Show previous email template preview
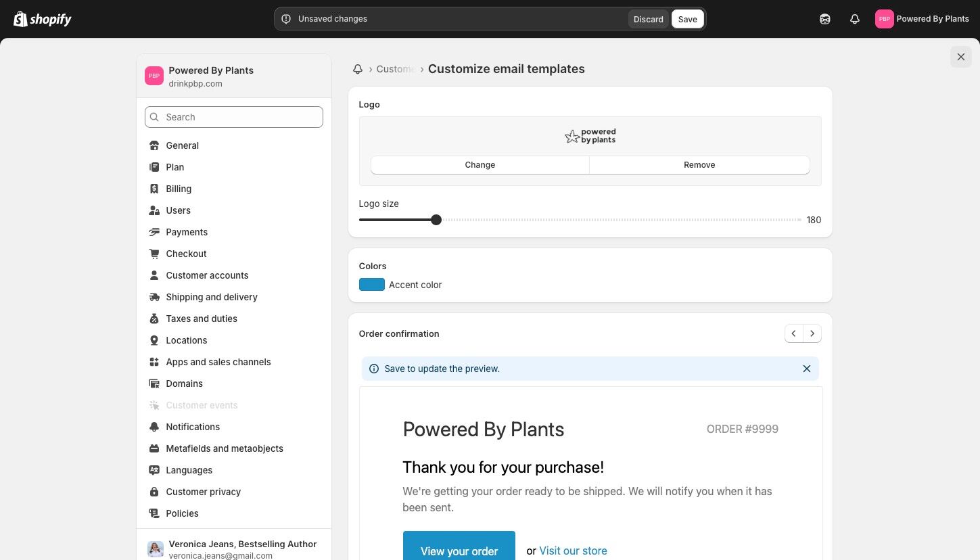980x560 pixels. pyautogui.click(x=794, y=333)
